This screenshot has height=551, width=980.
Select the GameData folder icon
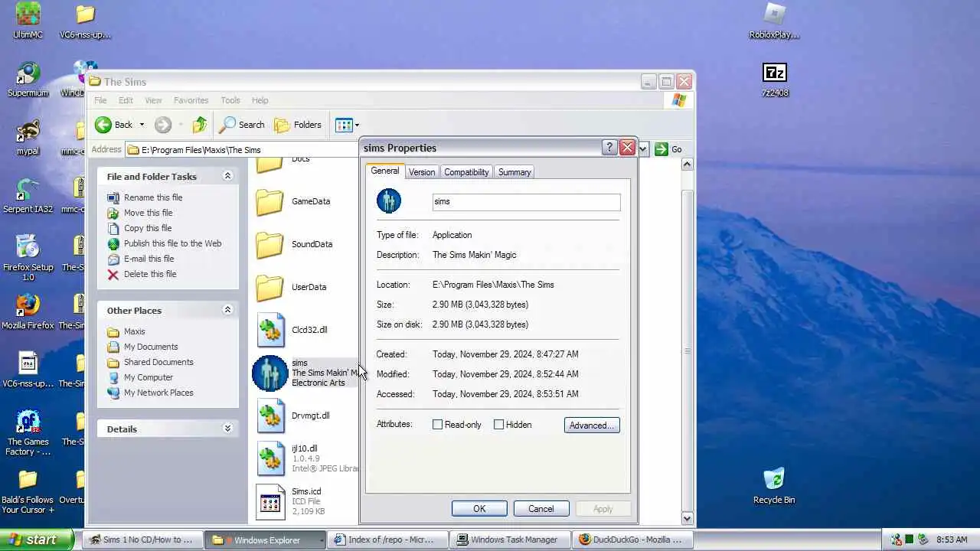pos(269,202)
